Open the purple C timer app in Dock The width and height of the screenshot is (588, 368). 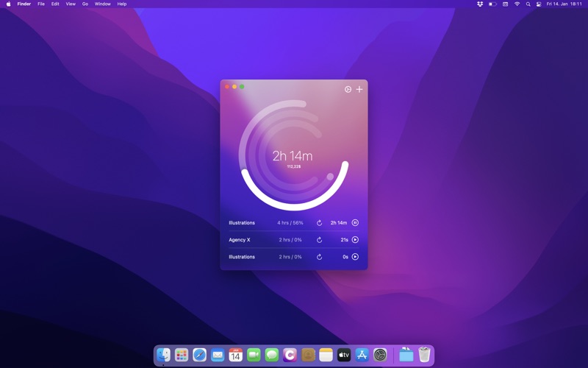click(290, 355)
